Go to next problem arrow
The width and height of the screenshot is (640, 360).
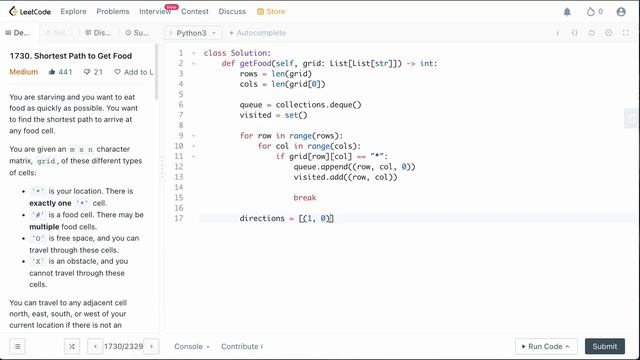point(151,346)
